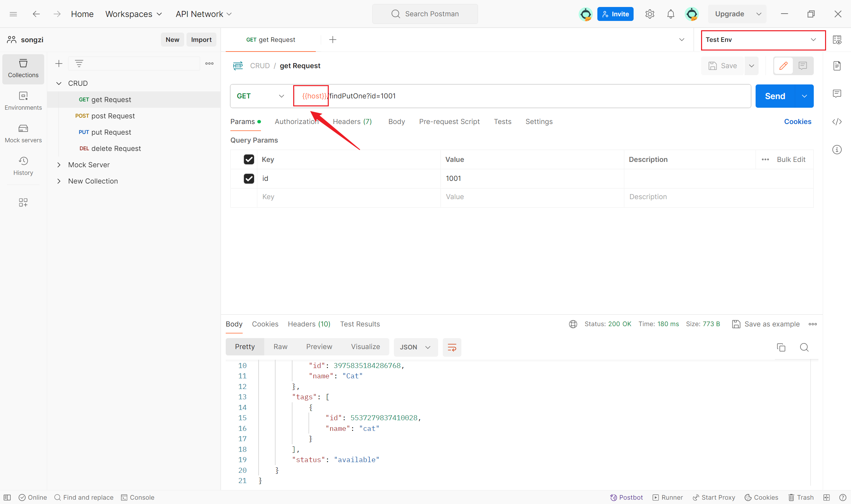Click the response wrap lines icon

[x=452, y=347]
